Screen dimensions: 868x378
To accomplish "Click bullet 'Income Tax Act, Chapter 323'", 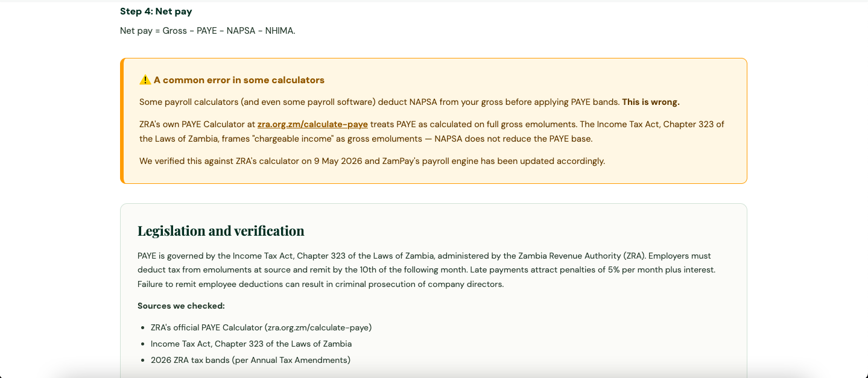I will [x=251, y=344].
